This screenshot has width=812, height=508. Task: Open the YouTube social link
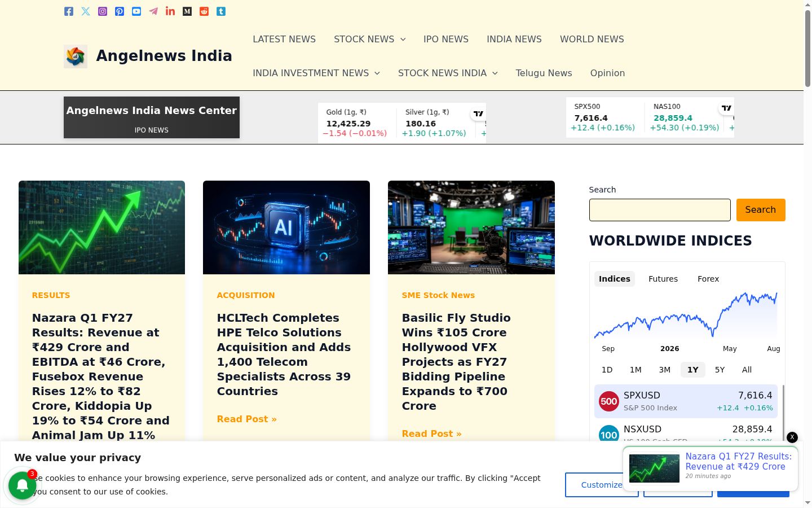(x=136, y=11)
